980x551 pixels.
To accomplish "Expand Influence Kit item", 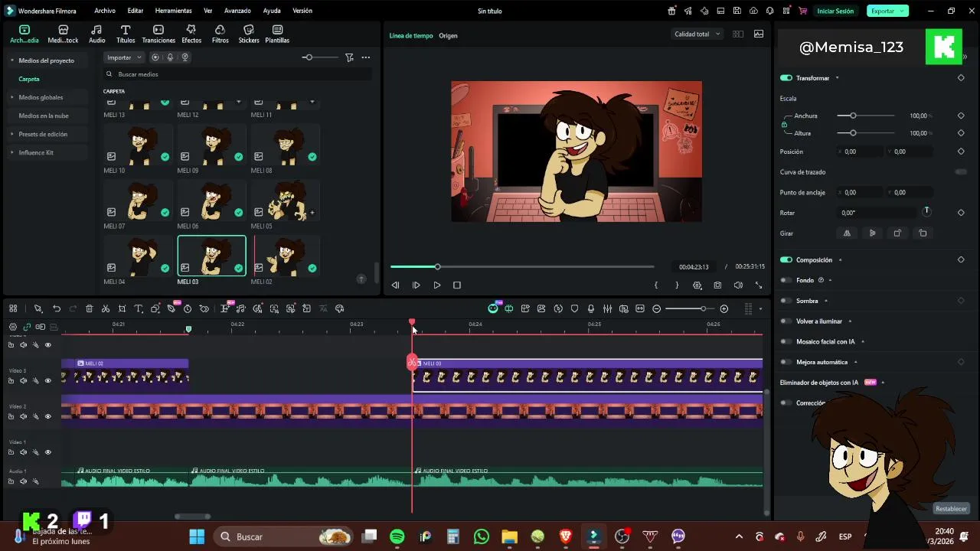I will pos(12,152).
